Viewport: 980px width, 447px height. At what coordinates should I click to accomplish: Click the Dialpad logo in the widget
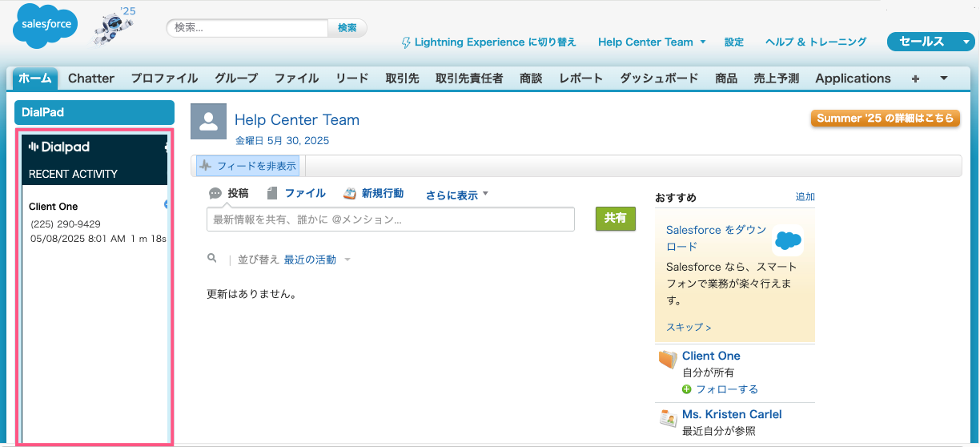pyautogui.click(x=59, y=147)
